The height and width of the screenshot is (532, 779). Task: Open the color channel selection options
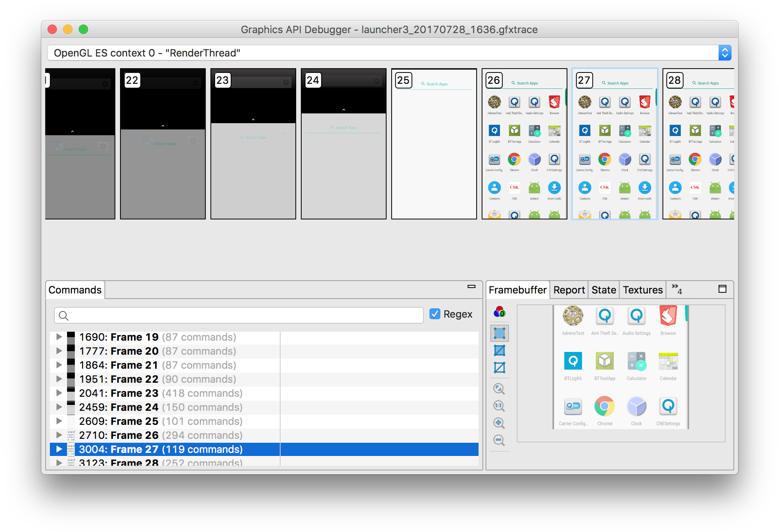pyautogui.click(x=500, y=313)
